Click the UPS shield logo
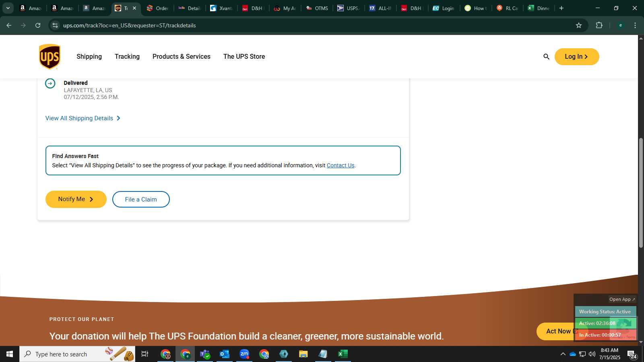This screenshot has width=644, height=362. pos(50,57)
